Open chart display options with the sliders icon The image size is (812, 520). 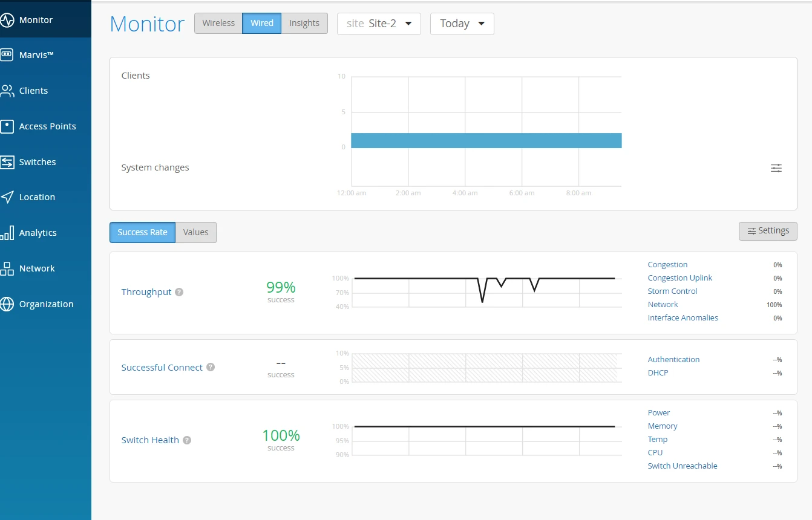point(776,168)
